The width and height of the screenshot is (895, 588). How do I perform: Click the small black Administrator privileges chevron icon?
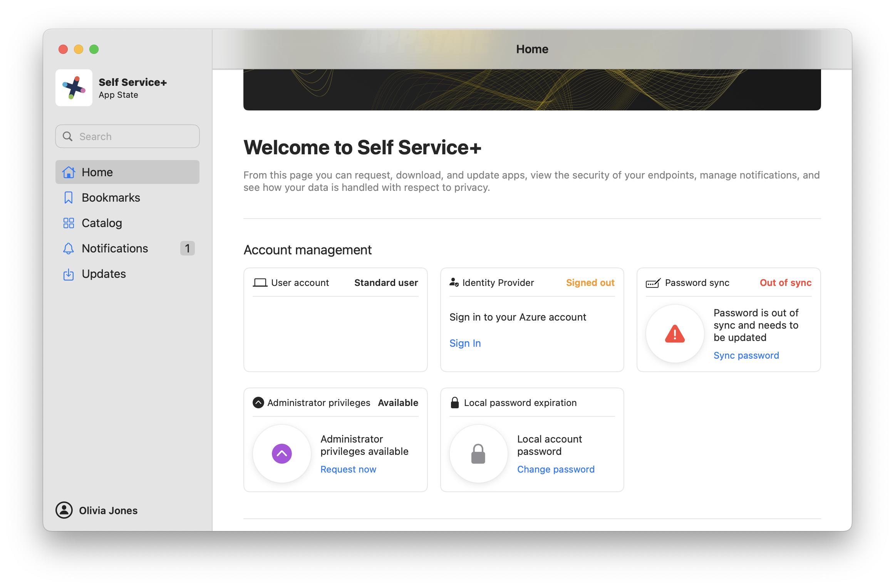258,403
